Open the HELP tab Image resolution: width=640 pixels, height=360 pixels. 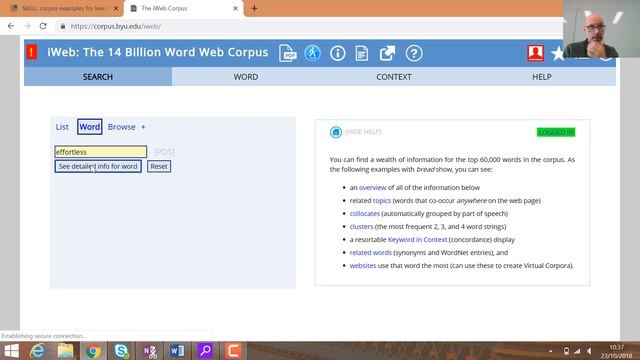[x=542, y=77]
